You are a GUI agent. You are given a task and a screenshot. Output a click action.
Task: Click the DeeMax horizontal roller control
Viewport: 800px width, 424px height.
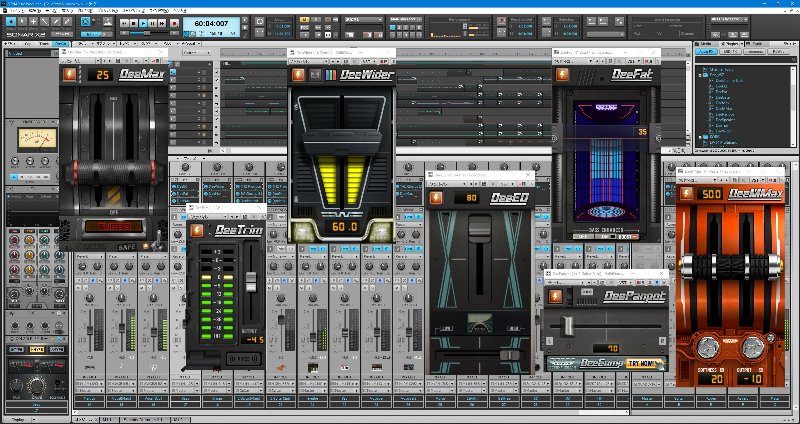(x=113, y=173)
